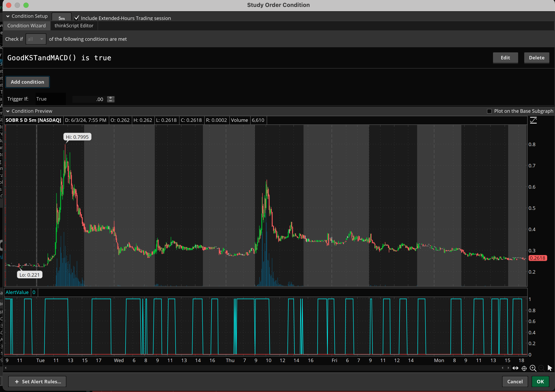555x392 pixels.
Task: Click Set Alert Rules button
Action: pyautogui.click(x=38, y=382)
